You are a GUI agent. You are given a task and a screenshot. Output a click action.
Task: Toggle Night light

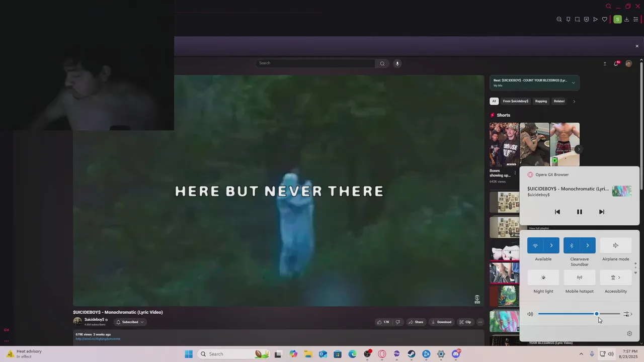coord(543,278)
